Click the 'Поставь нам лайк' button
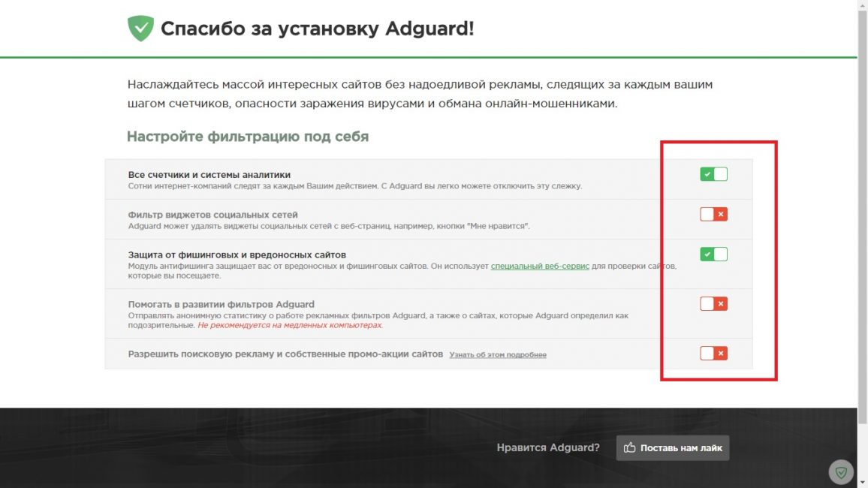The height and width of the screenshot is (488, 868). pos(673,447)
